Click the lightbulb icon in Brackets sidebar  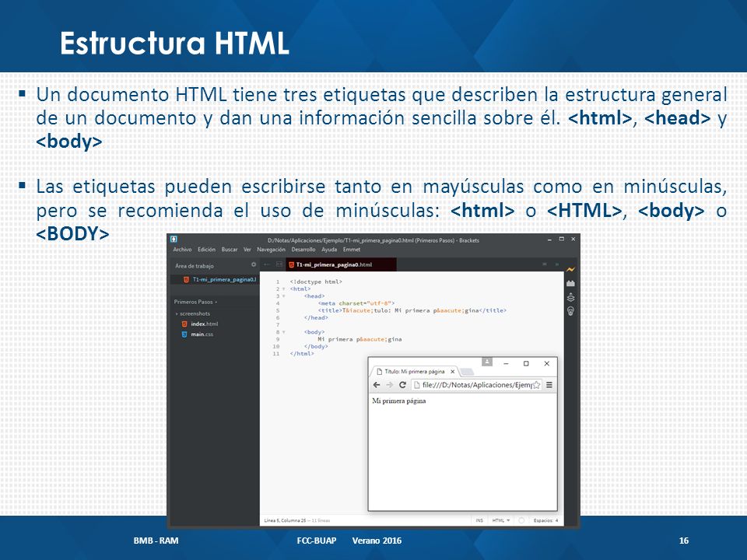point(570,311)
